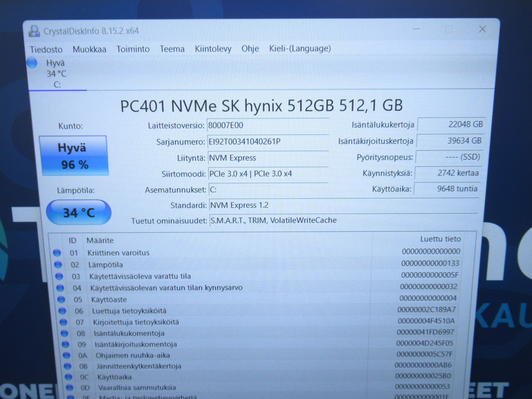This screenshot has height=399, width=532.
Task: Click the Käyttöaika value 9648 tuntia
Action: [x=447, y=189]
